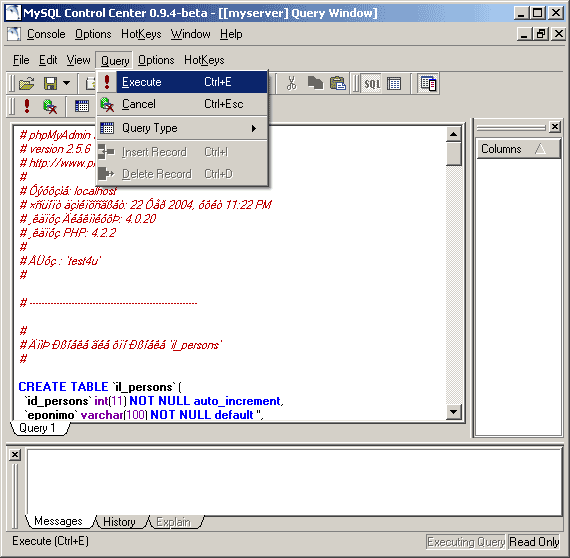Toggle the results grid pane button
The height and width of the screenshot is (558, 570).
pyautogui.click(x=394, y=84)
